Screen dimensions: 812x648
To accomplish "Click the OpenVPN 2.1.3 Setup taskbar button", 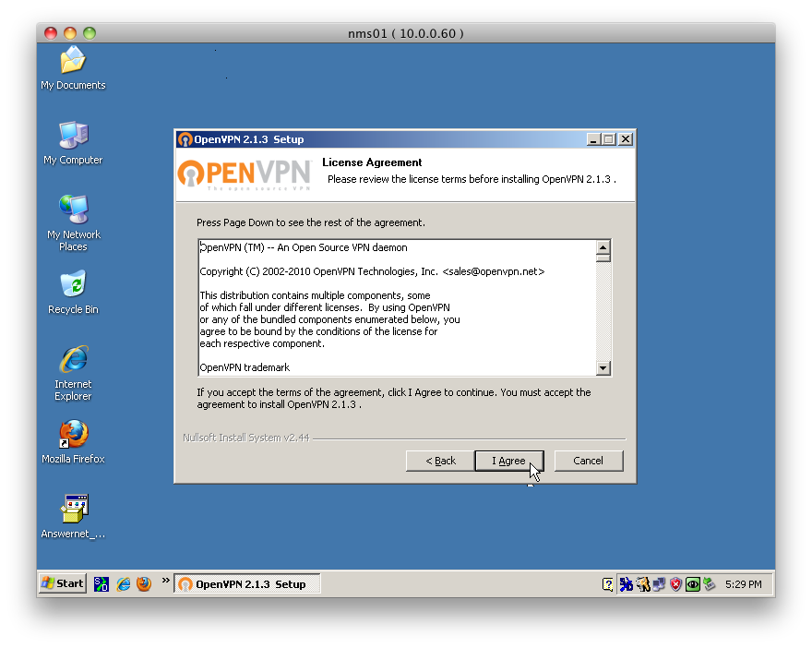I will point(247,584).
